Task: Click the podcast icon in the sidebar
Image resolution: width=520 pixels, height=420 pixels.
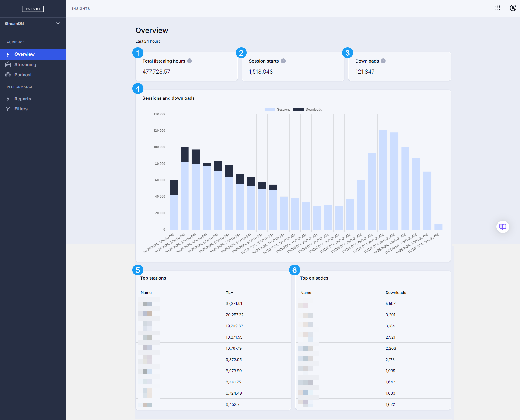Action: (x=8, y=75)
